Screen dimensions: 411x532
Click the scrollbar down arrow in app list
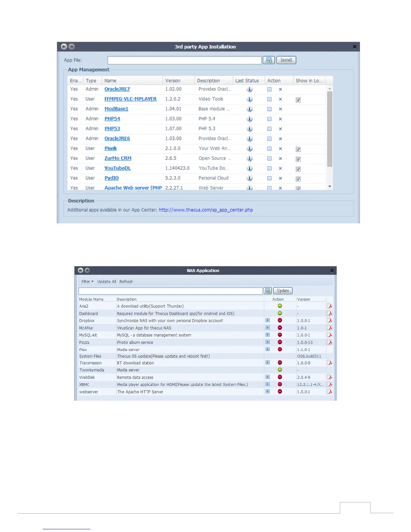(x=330, y=186)
